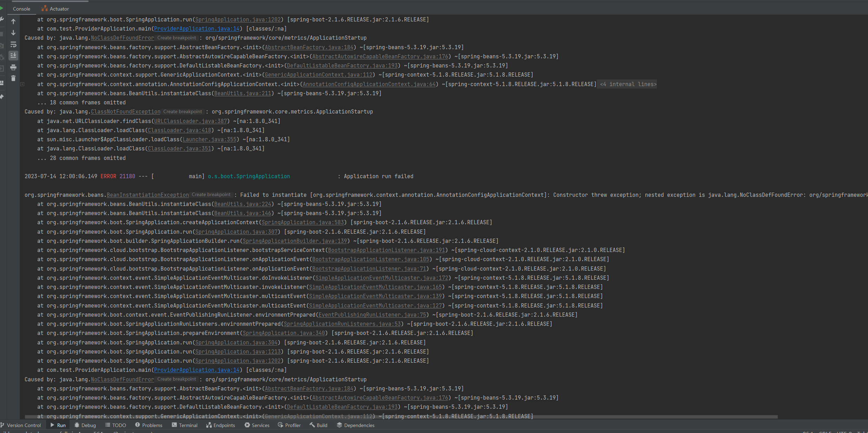Open ProviderApplication.java:14 link at top
This screenshot has width=868, height=433.
tap(197, 28)
